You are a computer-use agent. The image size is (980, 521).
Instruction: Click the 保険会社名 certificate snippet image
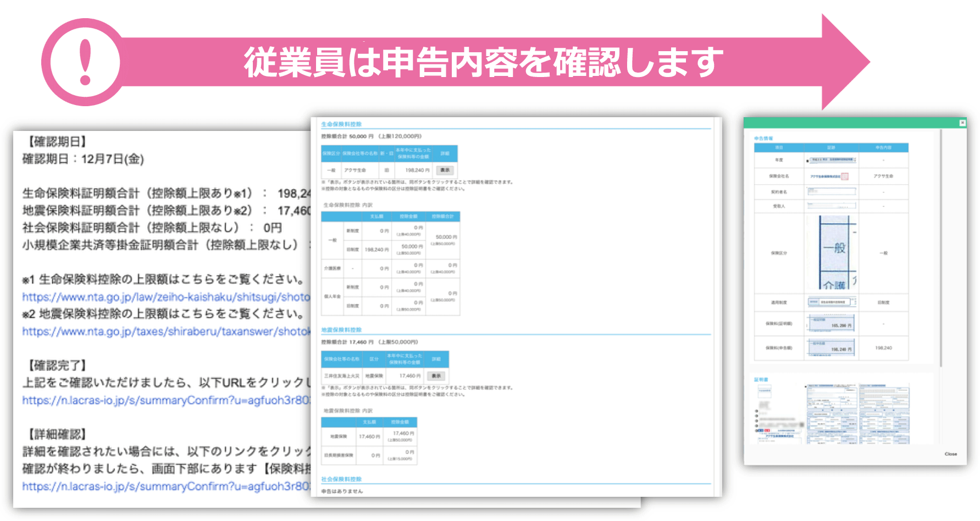(x=830, y=177)
